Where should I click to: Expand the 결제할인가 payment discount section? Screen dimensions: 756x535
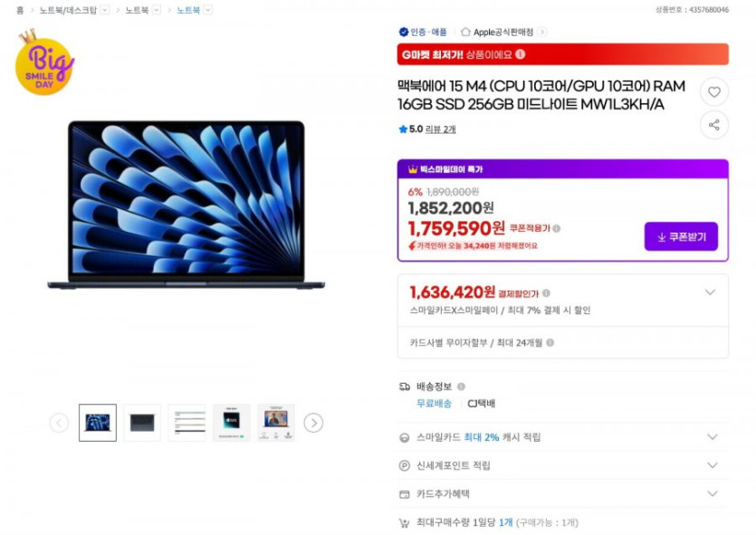[x=710, y=292]
